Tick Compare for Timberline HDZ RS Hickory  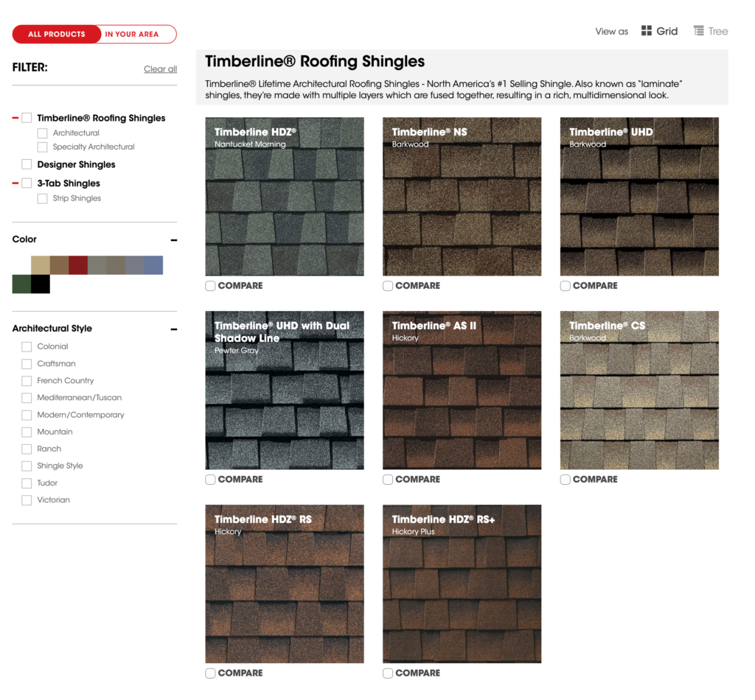(x=210, y=673)
